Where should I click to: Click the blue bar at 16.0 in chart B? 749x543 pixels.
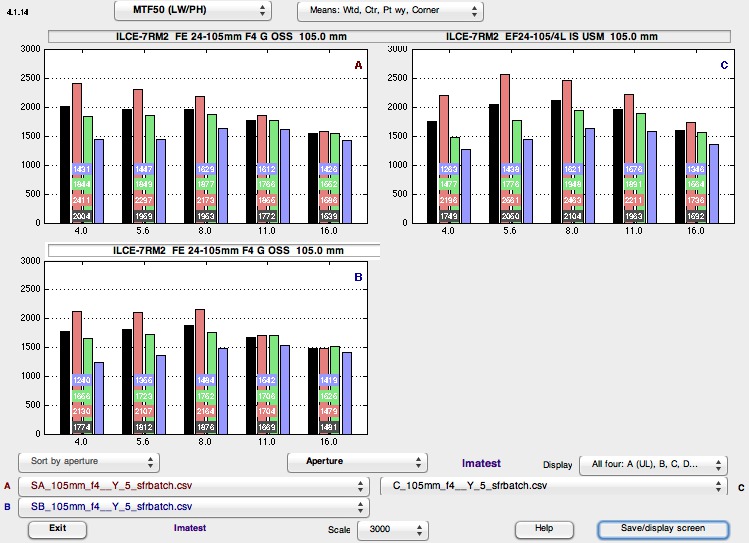tap(347, 393)
